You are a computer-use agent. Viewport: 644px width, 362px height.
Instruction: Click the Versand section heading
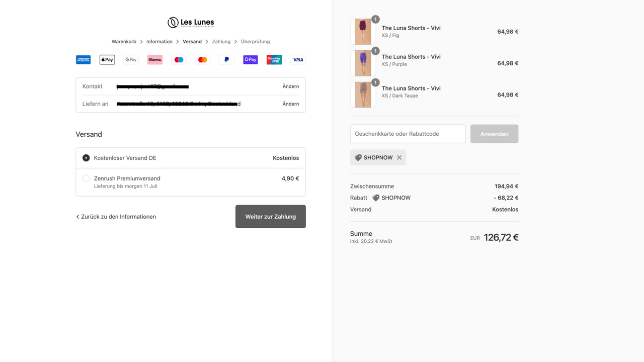pos(89,134)
